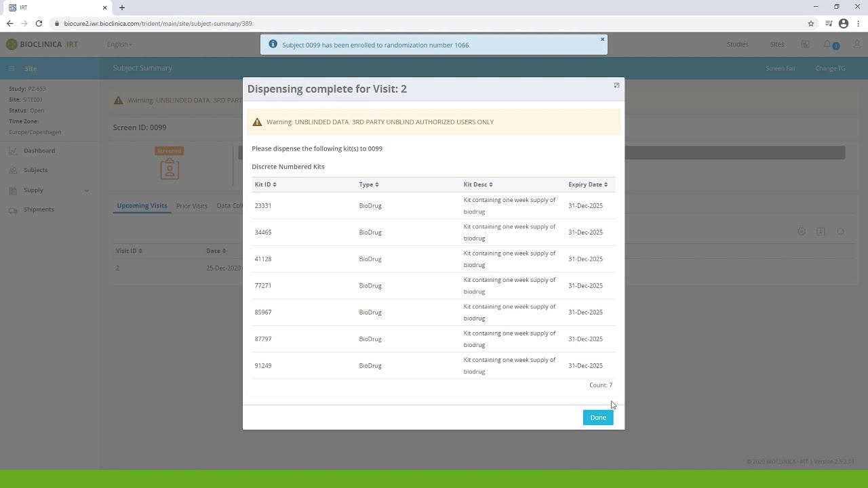The width and height of the screenshot is (868, 488).
Task: Open browser profile avatar
Action: 844,23
